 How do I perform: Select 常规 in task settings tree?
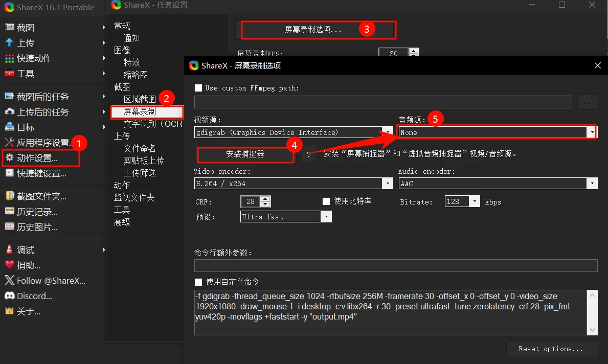click(122, 26)
